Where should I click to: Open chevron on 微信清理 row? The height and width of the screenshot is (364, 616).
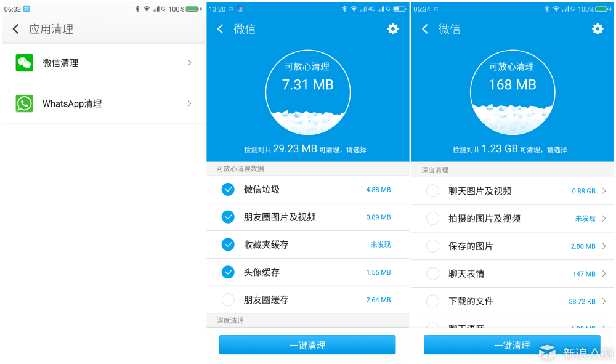[x=189, y=63]
